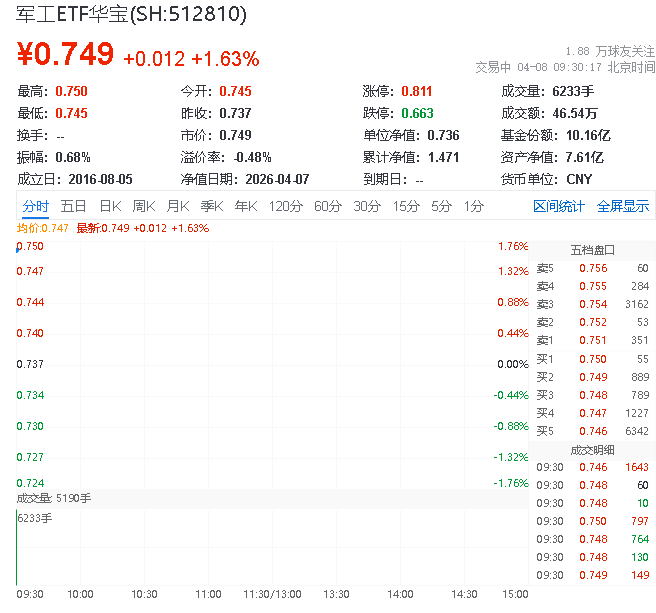Select the 卖1 order row at 0.751
Screen dimensions: 656x613
[x=592, y=340]
